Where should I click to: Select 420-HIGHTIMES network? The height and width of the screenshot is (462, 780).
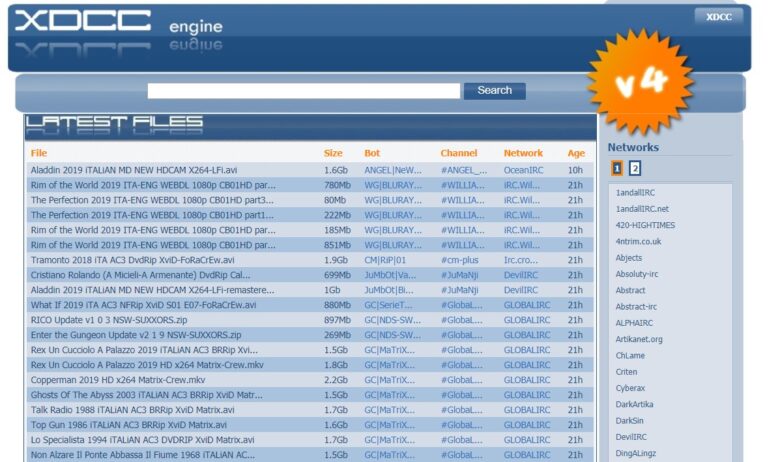click(x=645, y=225)
